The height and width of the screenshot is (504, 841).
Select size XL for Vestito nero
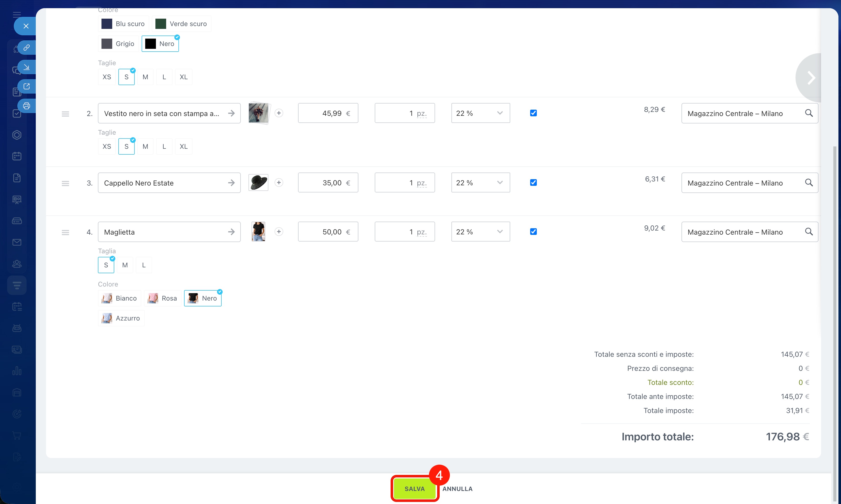click(x=184, y=146)
